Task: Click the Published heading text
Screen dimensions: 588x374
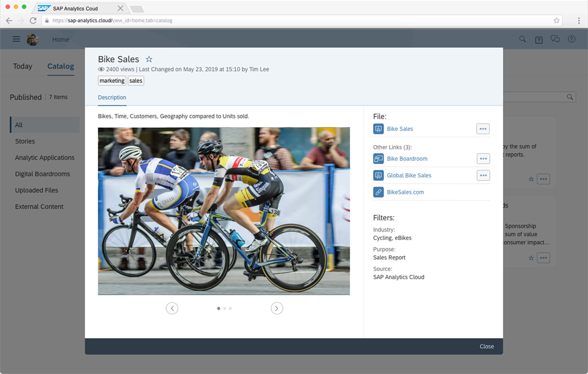Action: tap(26, 97)
